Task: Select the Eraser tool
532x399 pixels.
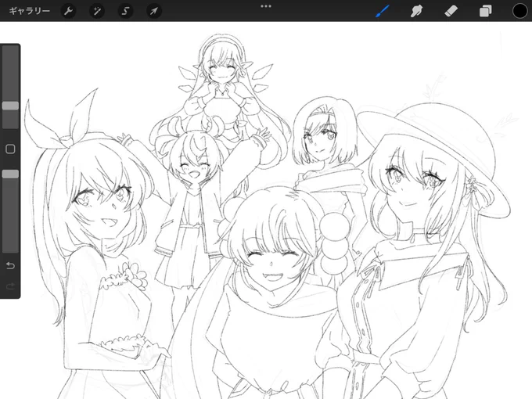Action: [x=451, y=11]
